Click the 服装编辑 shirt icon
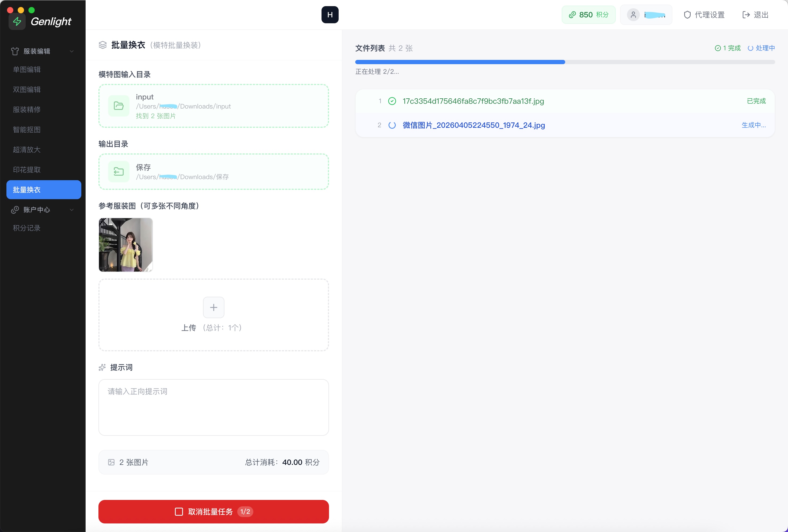The image size is (788, 532). point(15,51)
